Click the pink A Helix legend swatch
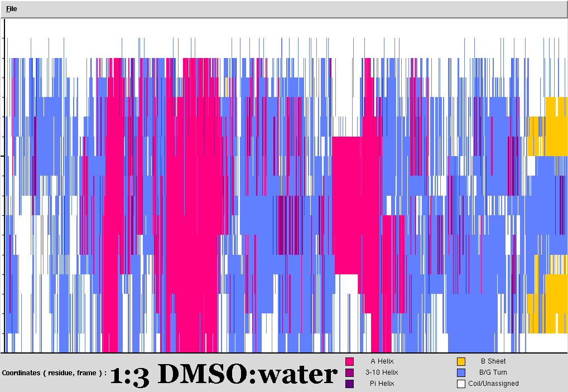The height and width of the screenshot is (392, 568). pyautogui.click(x=350, y=361)
